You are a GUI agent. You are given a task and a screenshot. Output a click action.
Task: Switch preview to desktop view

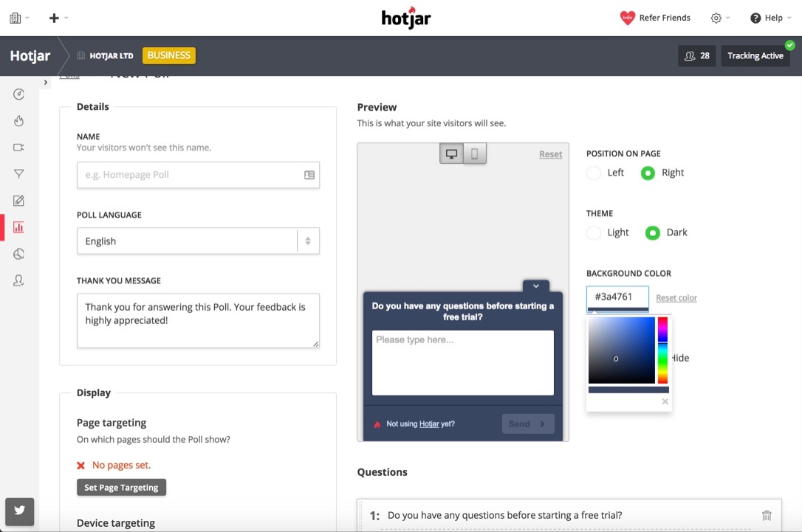click(451, 153)
